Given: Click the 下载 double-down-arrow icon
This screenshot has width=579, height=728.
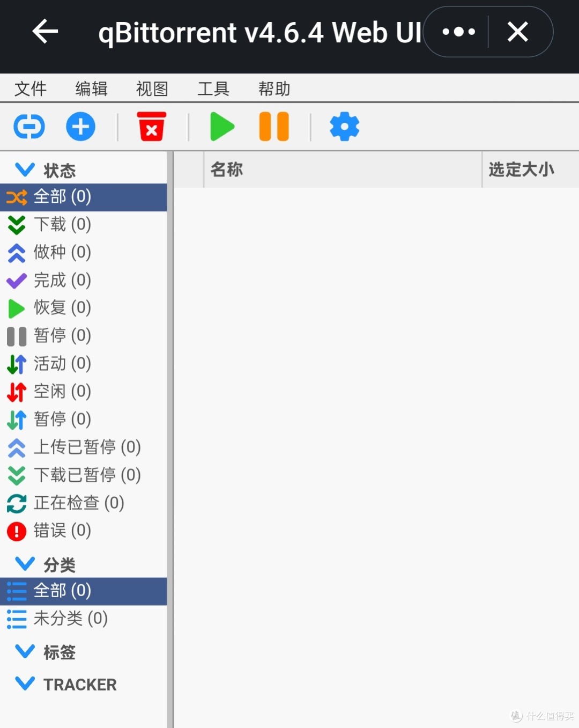Looking at the screenshot, I should click(17, 225).
